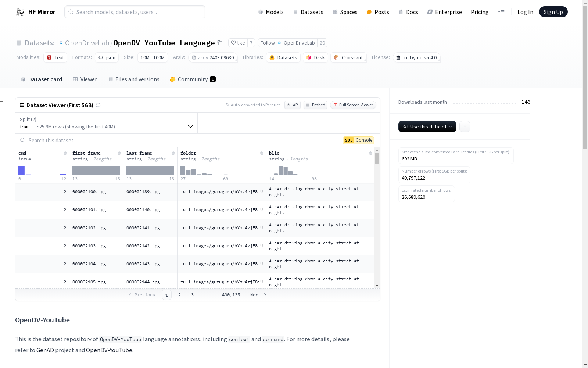Click the cmd histogram first bar
Viewport: 588px width, 368px height.
coord(21,170)
